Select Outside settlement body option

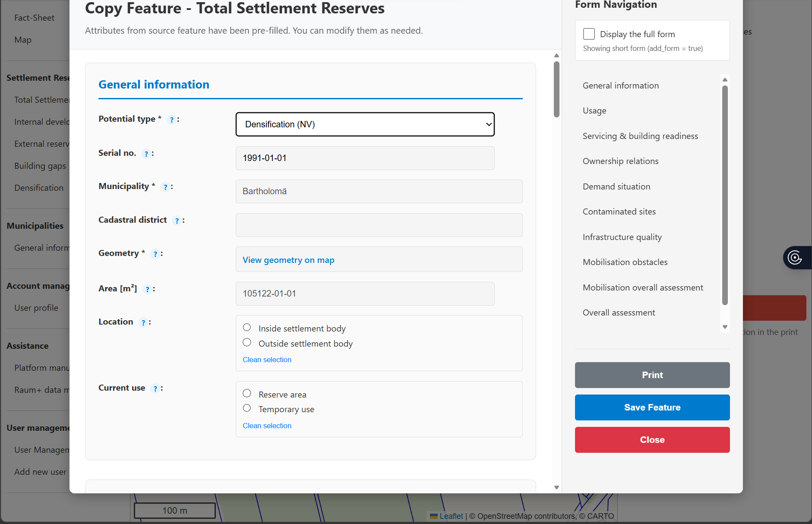tap(247, 342)
